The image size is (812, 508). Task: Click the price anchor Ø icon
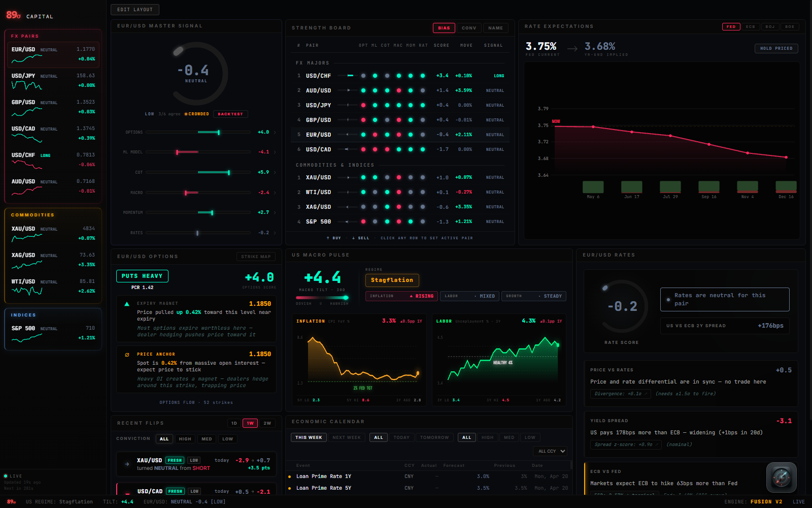(126, 354)
